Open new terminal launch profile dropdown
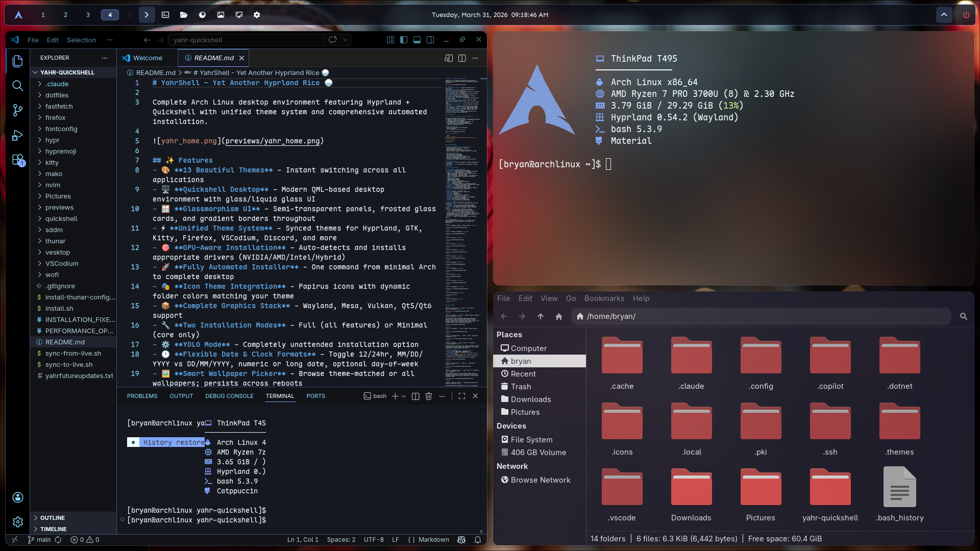 [404, 396]
